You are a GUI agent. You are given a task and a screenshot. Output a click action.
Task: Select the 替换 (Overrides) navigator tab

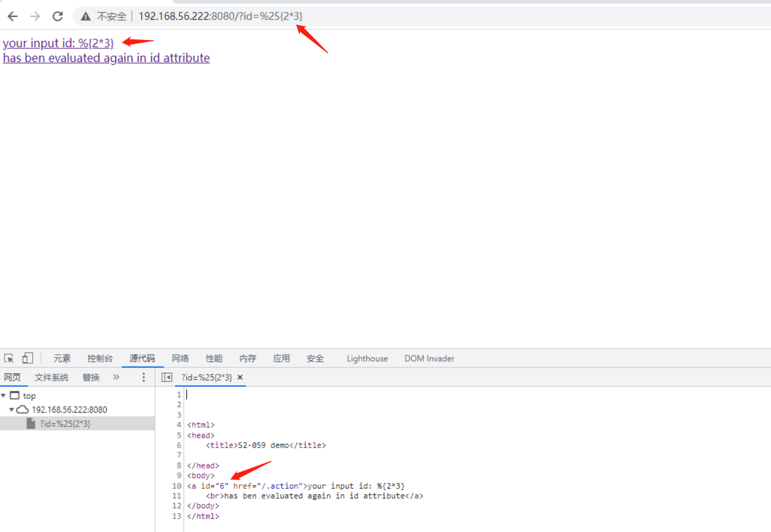click(x=91, y=377)
